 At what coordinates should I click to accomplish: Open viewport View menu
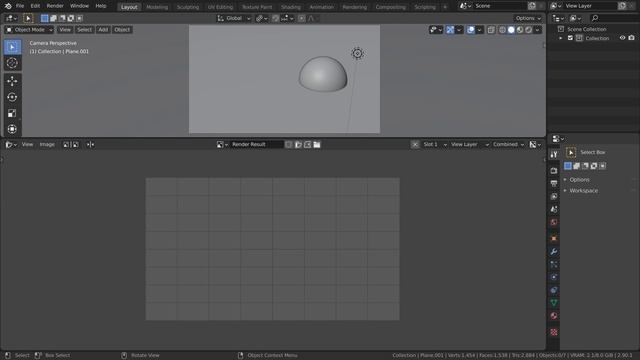[65, 30]
